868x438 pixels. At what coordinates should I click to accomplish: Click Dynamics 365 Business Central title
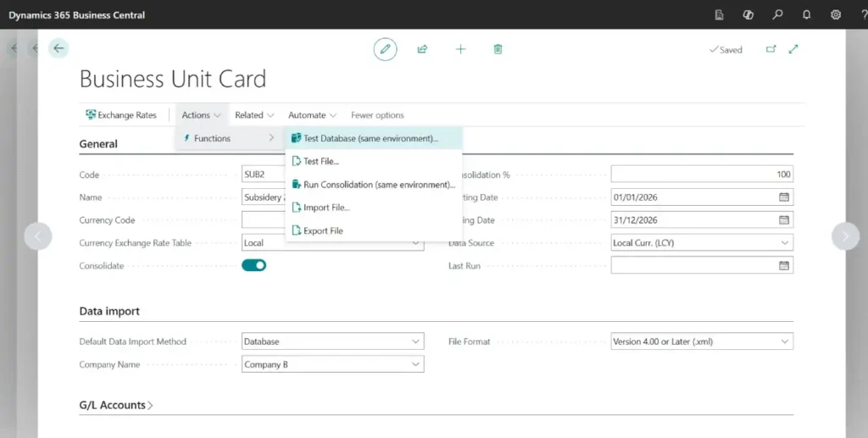point(77,15)
